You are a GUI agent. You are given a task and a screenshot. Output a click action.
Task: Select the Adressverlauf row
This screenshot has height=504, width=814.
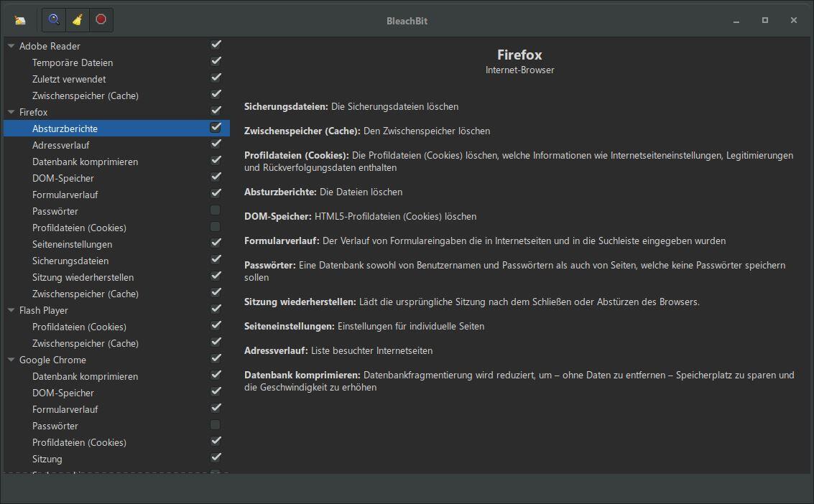pos(116,145)
